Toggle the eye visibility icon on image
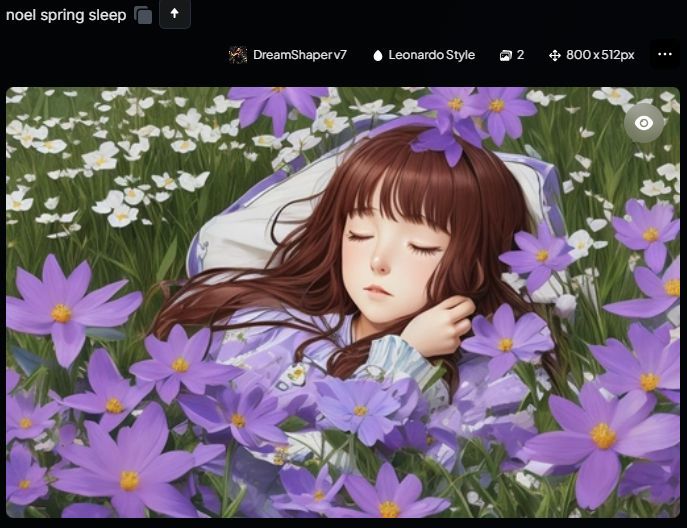Image resolution: width=687 pixels, height=528 pixels. 644,122
